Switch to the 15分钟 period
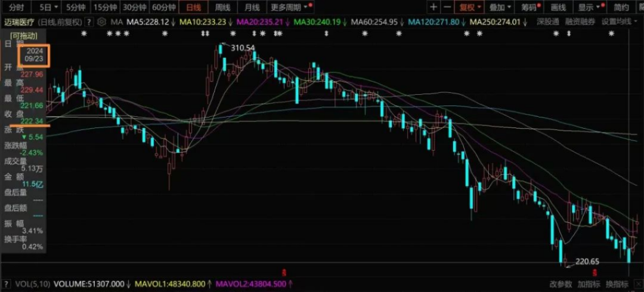The image size is (644, 292). [105, 7]
